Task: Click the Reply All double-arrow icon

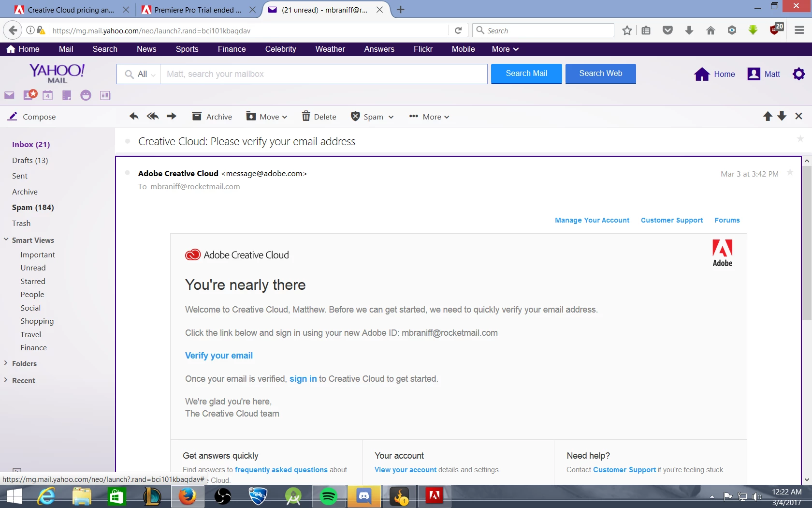Action: (x=153, y=116)
